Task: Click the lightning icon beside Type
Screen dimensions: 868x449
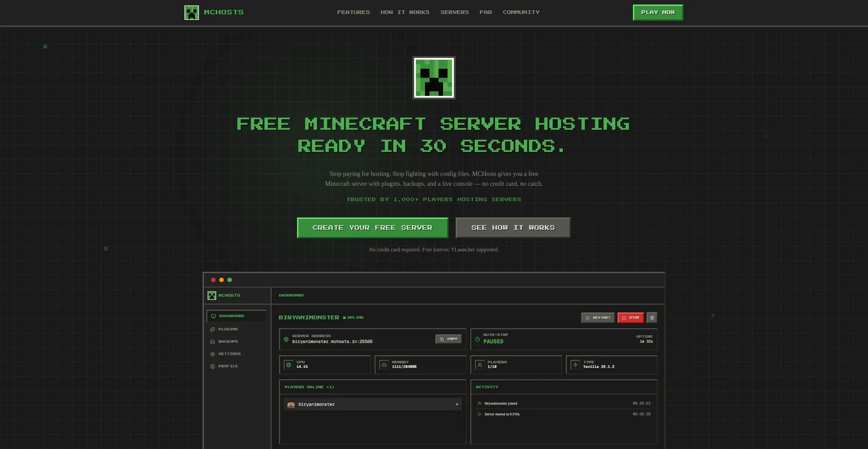Action: [x=576, y=365]
